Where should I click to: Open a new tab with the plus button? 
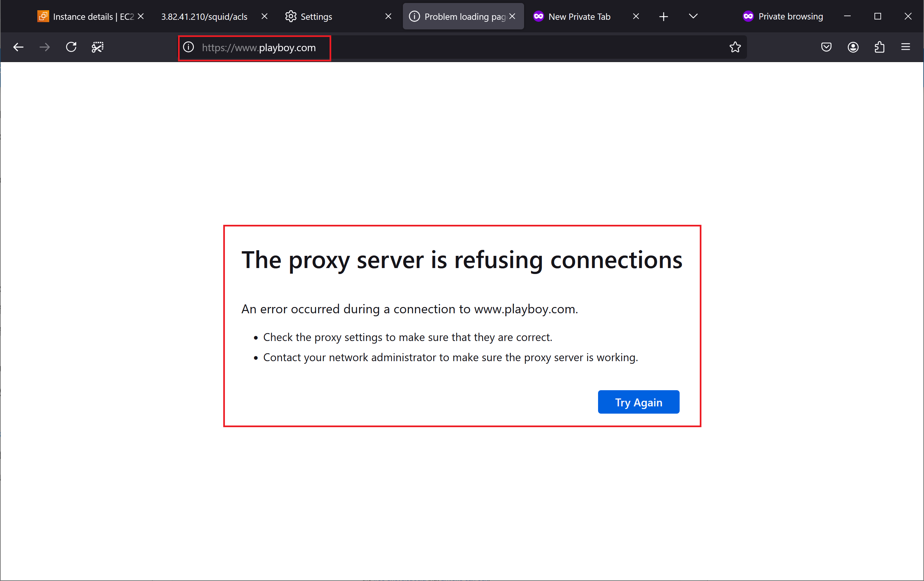pyautogui.click(x=663, y=17)
